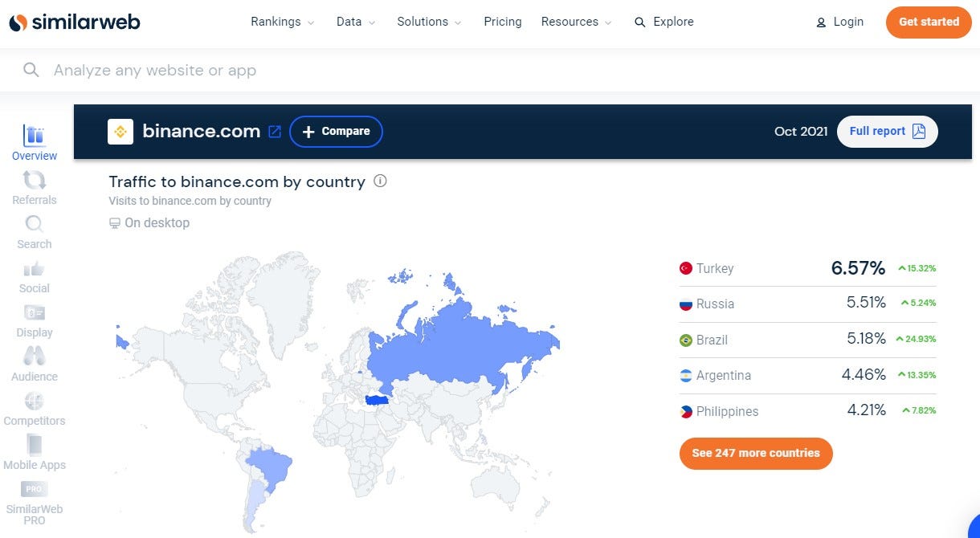Image resolution: width=980 pixels, height=538 pixels.
Task: Expand the Resources menu
Action: click(x=577, y=22)
